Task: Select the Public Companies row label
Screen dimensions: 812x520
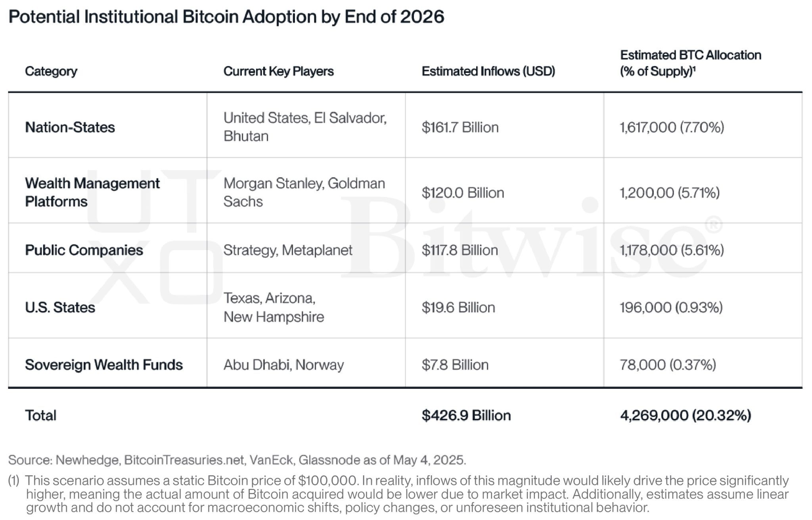Action: [84, 250]
